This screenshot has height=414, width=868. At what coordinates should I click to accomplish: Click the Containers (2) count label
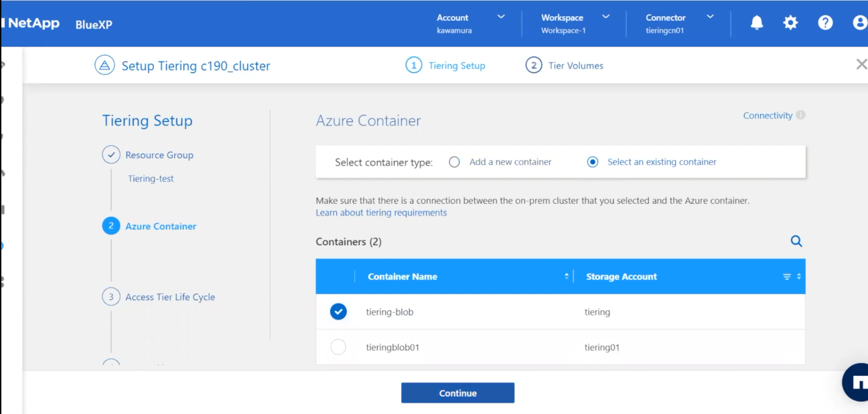click(348, 242)
